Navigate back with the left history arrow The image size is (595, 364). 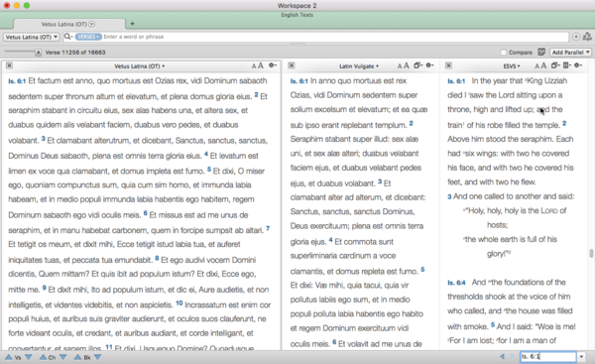point(502,357)
